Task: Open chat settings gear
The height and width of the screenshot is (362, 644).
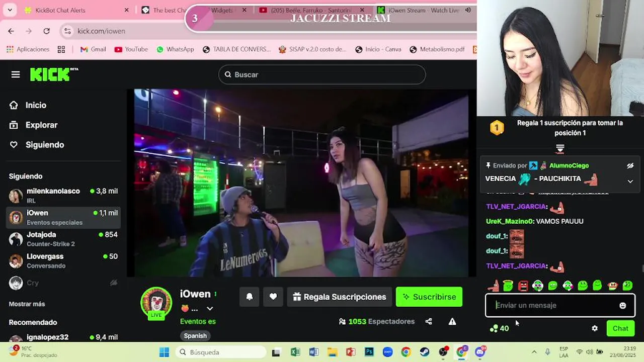Action: (x=595, y=328)
